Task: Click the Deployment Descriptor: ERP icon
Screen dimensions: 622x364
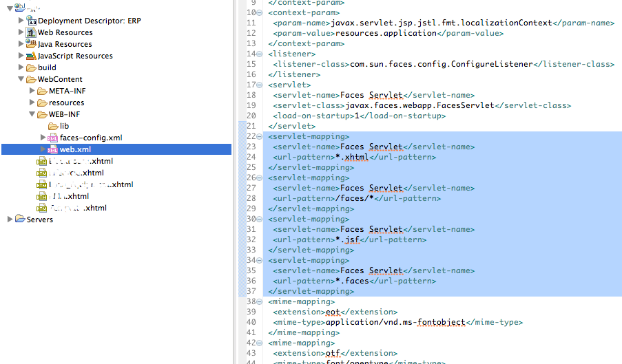Action: pos(31,21)
